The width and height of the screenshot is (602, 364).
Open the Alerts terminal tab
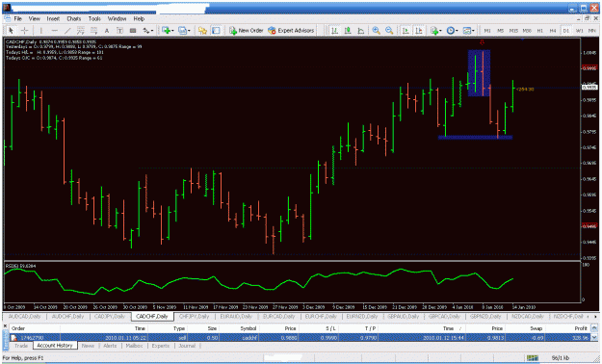[x=110, y=346]
